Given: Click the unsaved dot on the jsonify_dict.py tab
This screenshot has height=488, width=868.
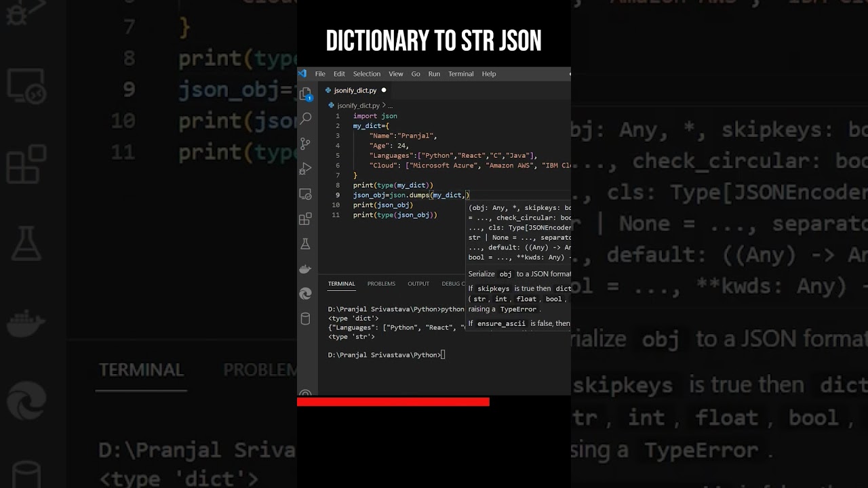Looking at the screenshot, I should 384,90.
